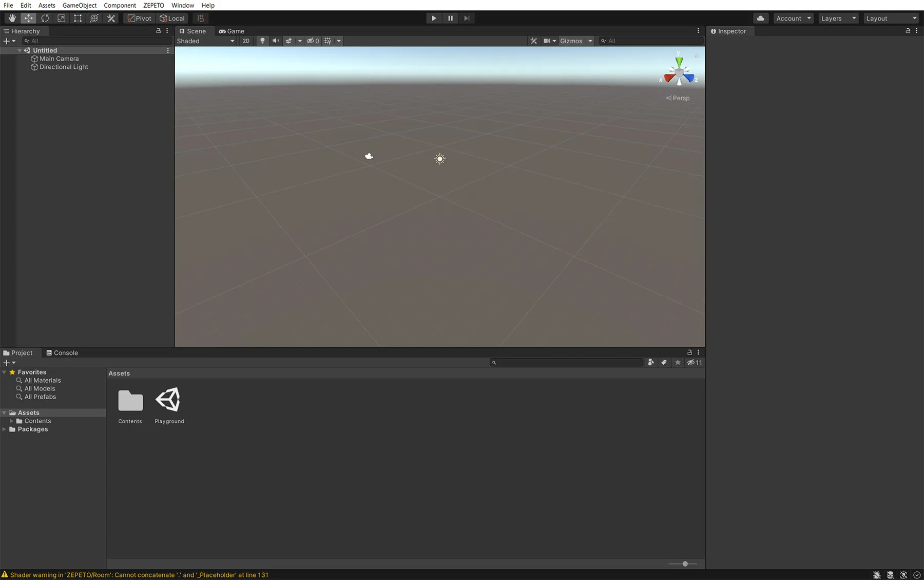Click the Play button
The height and width of the screenshot is (580, 924).
tap(434, 18)
